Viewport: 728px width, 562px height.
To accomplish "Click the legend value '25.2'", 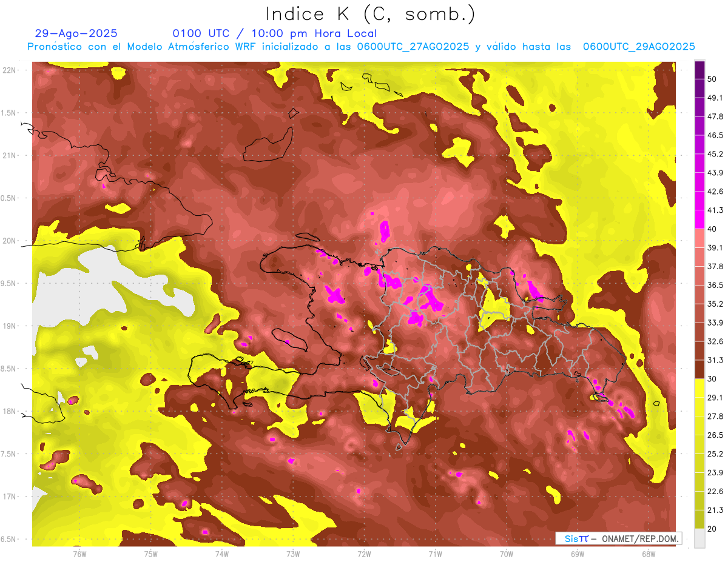I will click(715, 454).
